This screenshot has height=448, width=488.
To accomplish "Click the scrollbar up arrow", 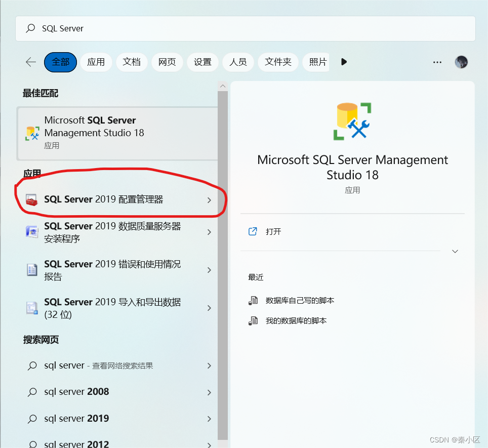I will pyautogui.click(x=223, y=86).
